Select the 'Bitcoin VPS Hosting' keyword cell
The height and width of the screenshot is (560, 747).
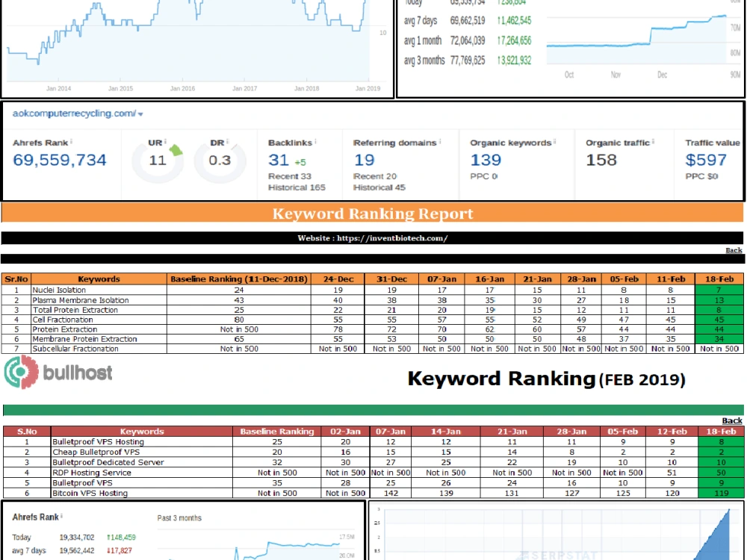[x=142, y=494]
